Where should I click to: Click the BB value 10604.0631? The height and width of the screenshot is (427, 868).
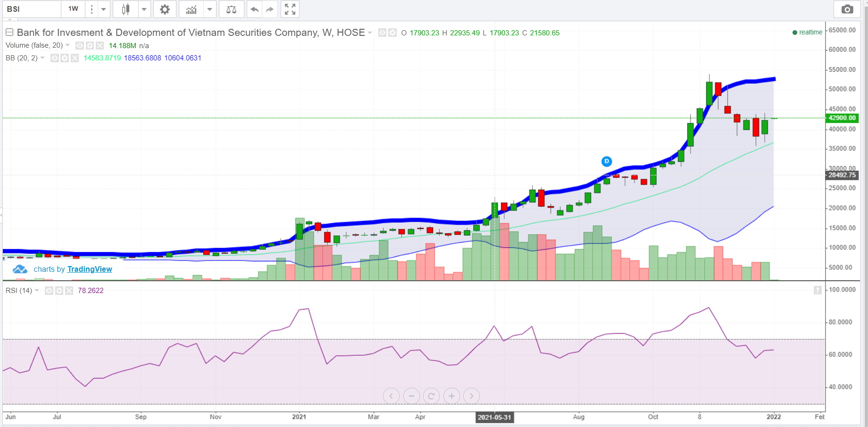(183, 58)
